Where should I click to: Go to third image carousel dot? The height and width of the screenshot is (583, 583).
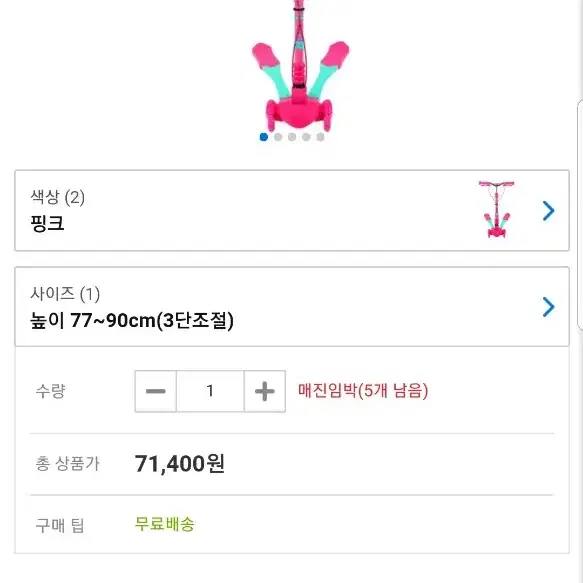tap(292, 137)
